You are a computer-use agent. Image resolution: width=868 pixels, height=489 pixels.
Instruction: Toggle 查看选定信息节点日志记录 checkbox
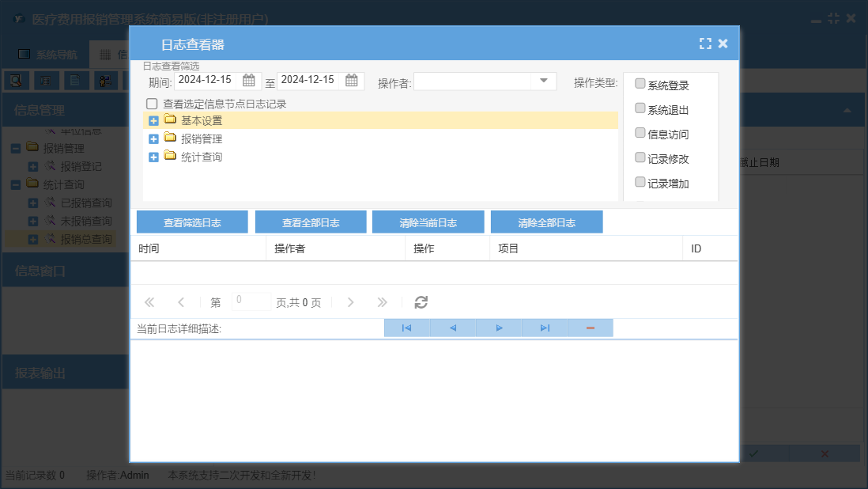click(152, 104)
